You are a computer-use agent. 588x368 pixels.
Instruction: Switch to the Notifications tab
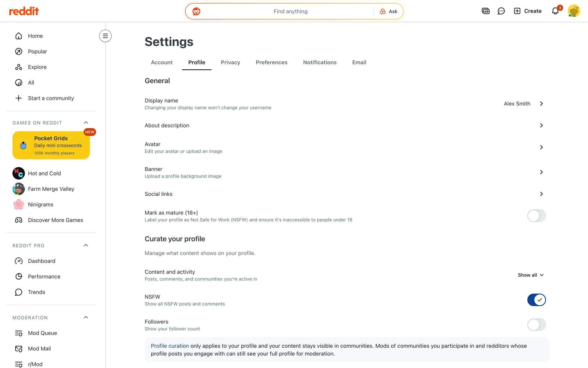click(319, 63)
